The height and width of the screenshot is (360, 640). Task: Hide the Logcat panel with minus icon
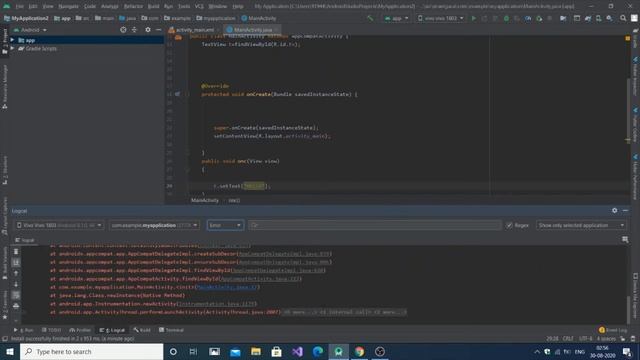(x=625, y=211)
